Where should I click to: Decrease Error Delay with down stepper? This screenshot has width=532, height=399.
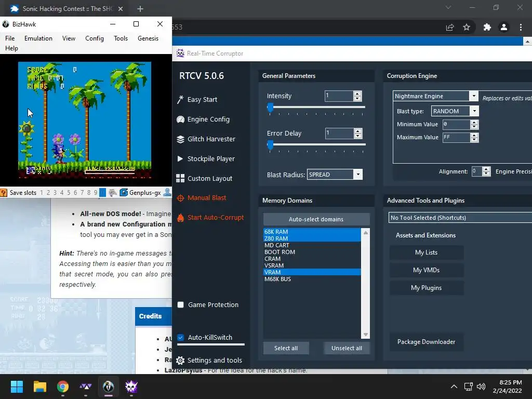coord(357,136)
